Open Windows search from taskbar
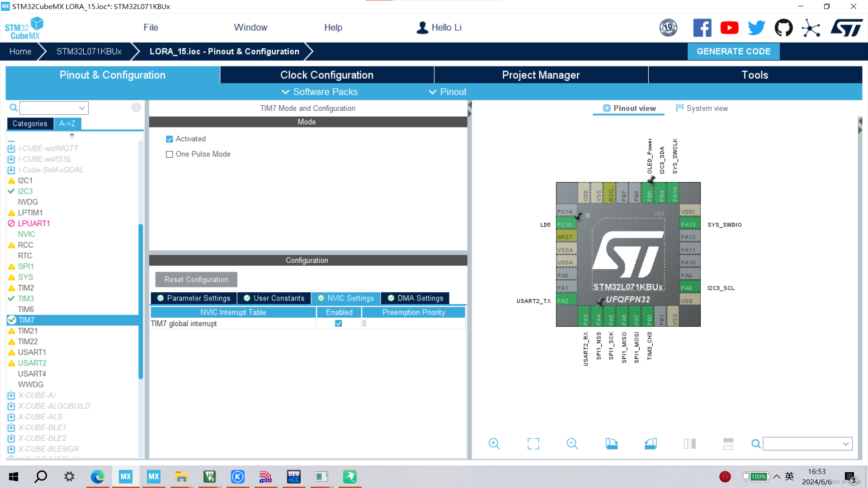Viewport: 868px width, 488px height. coord(41,477)
